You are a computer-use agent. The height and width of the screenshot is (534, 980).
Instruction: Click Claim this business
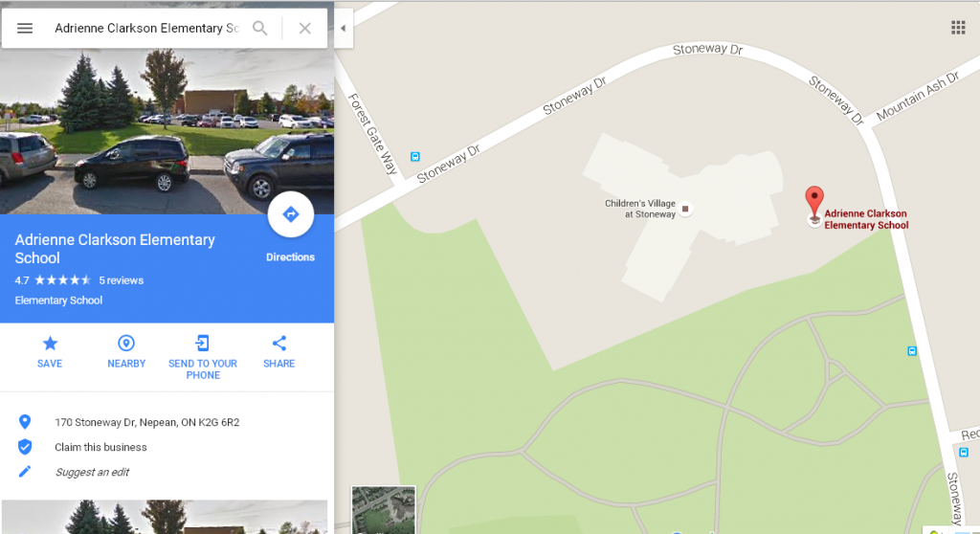(x=100, y=447)
